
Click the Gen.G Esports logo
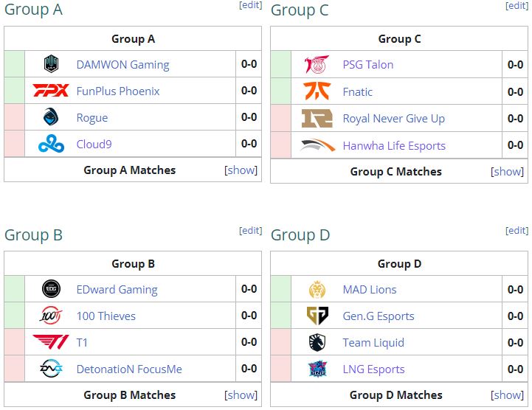317,316
